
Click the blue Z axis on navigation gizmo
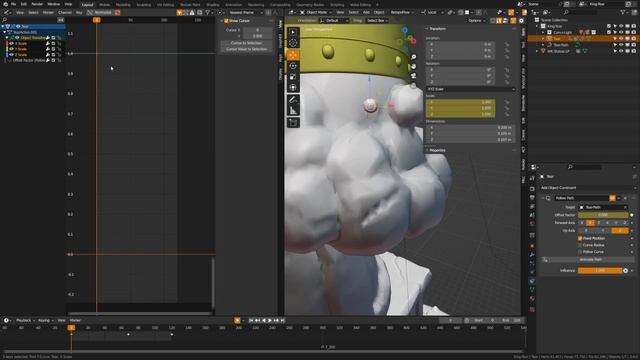point(404,30)
